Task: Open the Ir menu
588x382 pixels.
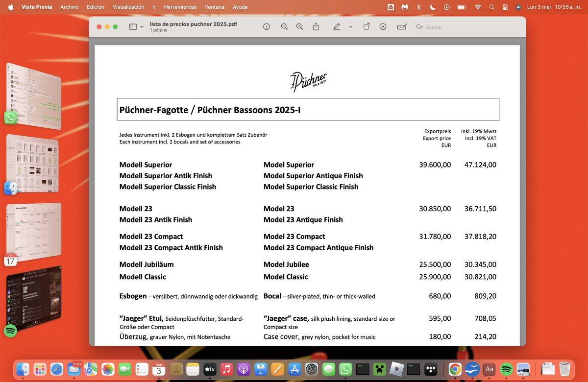Action: tap(154, 7)
